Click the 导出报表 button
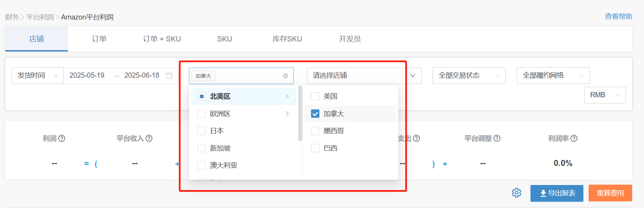Image resolution: width=644 pixels, height=208 pixels. tap(557, 193)
